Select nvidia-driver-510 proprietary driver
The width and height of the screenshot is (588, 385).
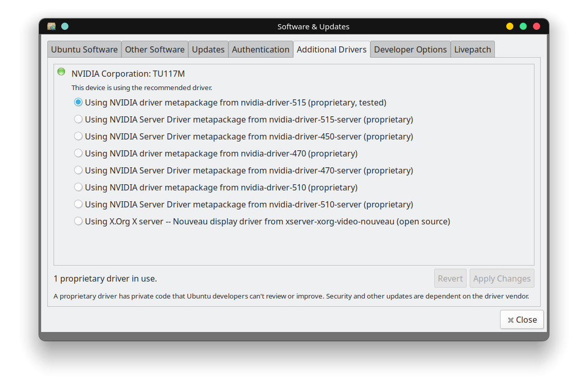tap(78, 187)
